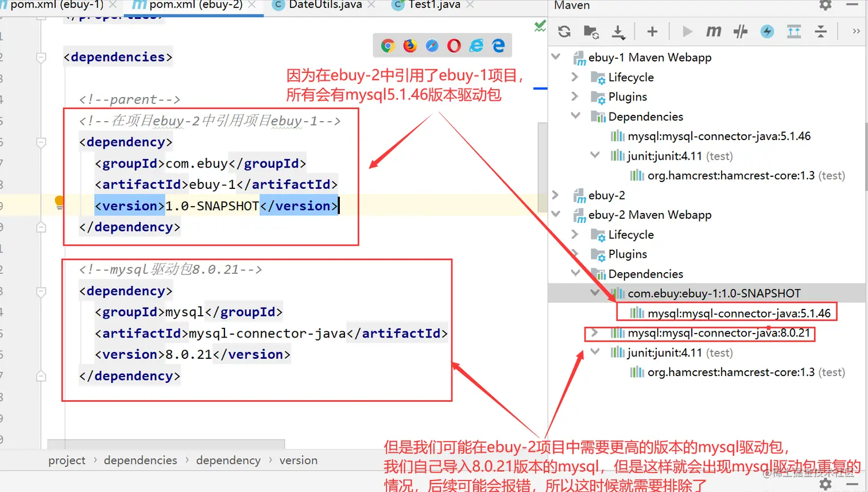
Task: Select junit:junit:4.11 under ebuy-2 Maven Webapp
Action: tap(671, 352)
